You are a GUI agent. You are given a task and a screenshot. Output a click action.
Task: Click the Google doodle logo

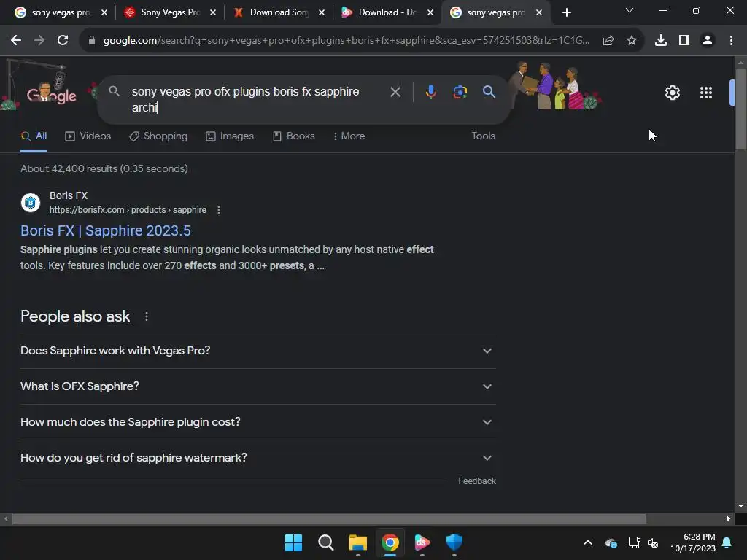click(x=52, y=94)
